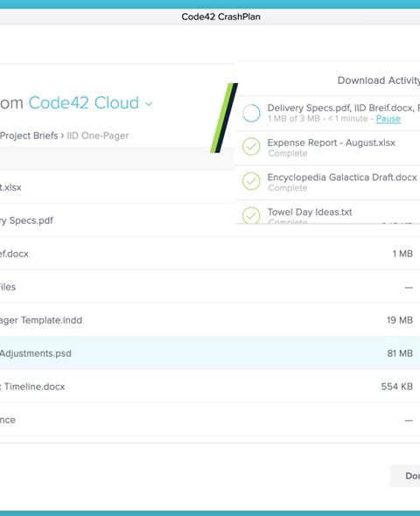The height and width of the screenshot is (516, 420).
Task: Click the 81 MB size value
Action: click(x=400, y=353)
